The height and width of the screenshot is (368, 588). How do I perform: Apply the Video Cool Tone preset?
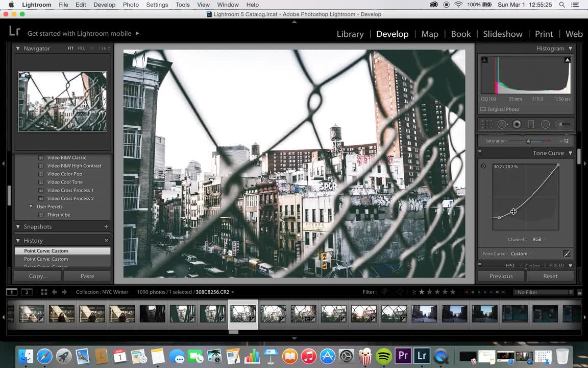pyautogui.click(x=65, y=182)
